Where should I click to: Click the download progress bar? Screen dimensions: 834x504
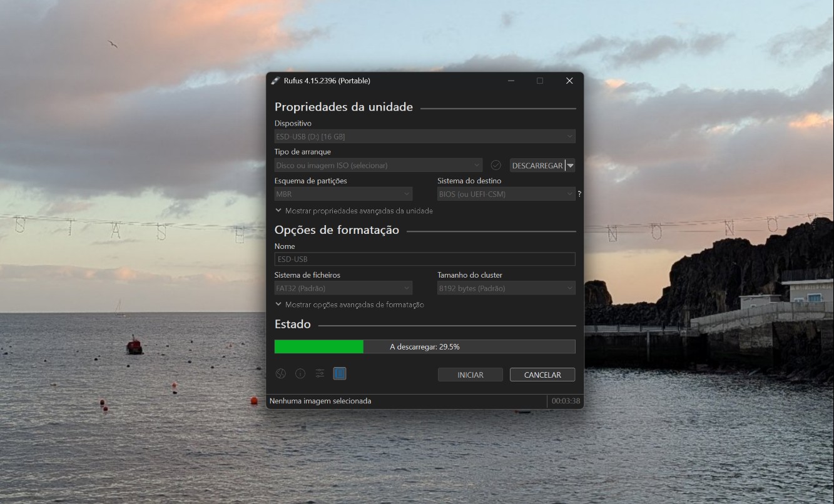point(425,346)
